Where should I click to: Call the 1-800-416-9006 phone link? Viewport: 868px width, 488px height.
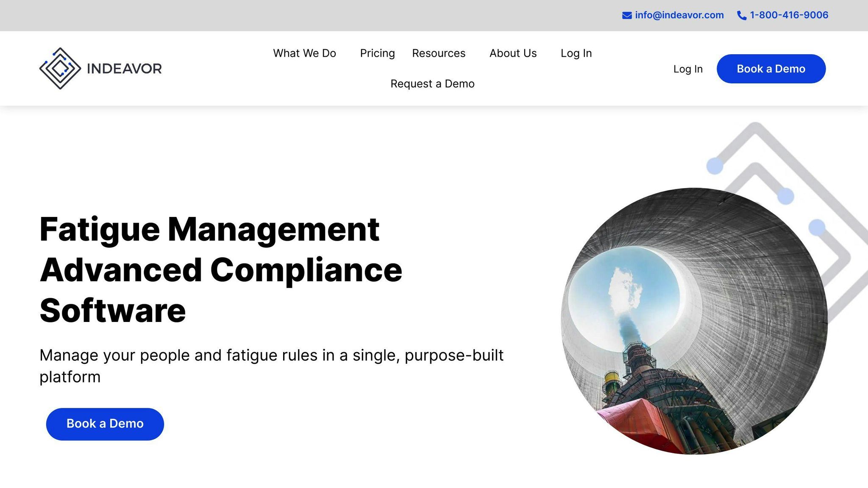pos(789,15)
